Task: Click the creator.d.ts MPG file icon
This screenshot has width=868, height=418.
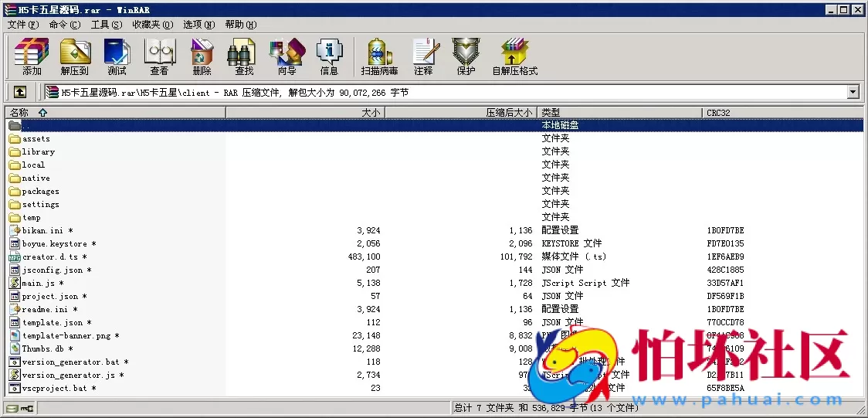Action: pos(15,257)
